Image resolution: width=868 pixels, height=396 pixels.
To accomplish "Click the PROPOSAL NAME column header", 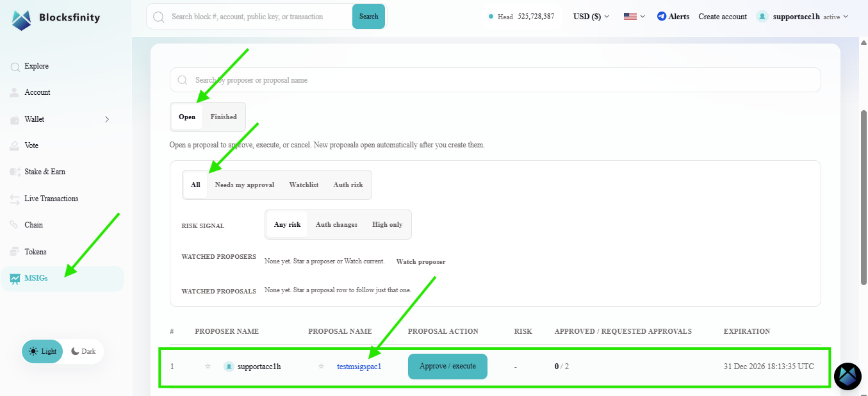I will click(340, 331).
